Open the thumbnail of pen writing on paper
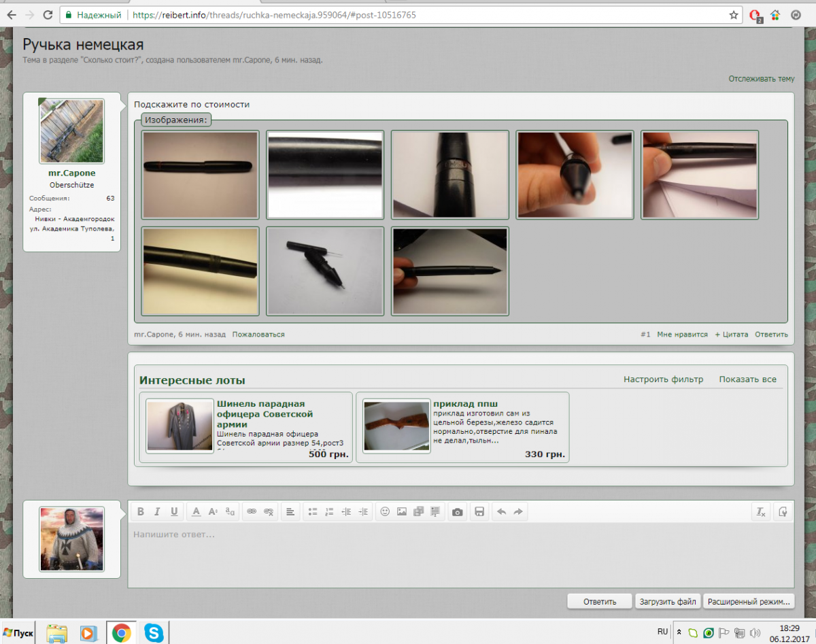 (700, 175)
